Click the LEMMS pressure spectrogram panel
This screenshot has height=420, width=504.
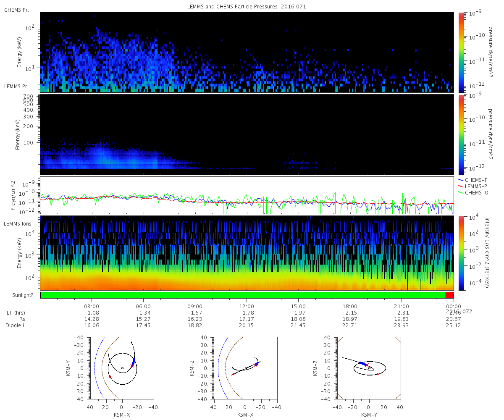click(247, 134)
